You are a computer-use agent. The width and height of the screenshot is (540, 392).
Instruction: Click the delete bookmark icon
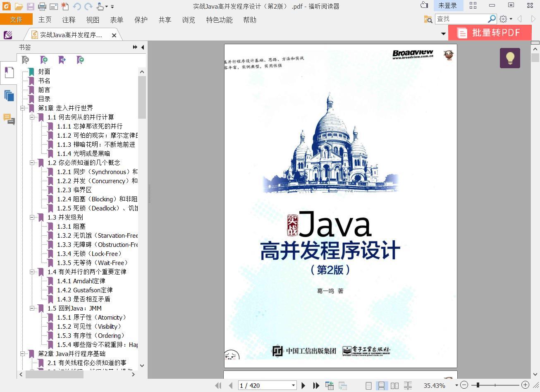click(26, 60)
